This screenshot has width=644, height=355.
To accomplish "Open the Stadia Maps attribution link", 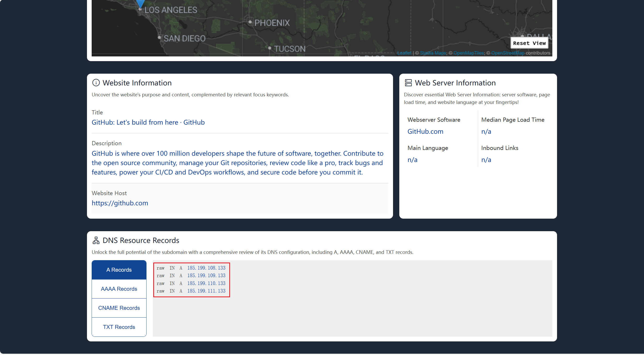I will coord(433,53).
